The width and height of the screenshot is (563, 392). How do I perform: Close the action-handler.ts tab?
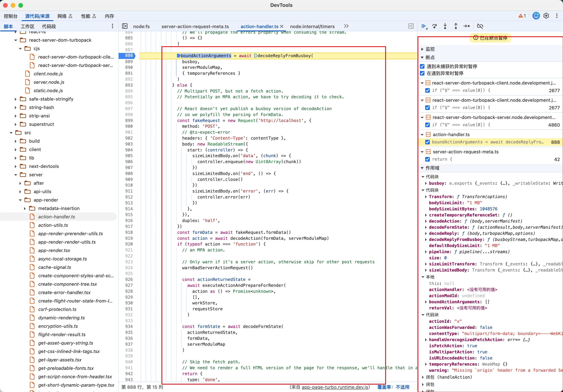pyautogui.click(x=282, y=26)
